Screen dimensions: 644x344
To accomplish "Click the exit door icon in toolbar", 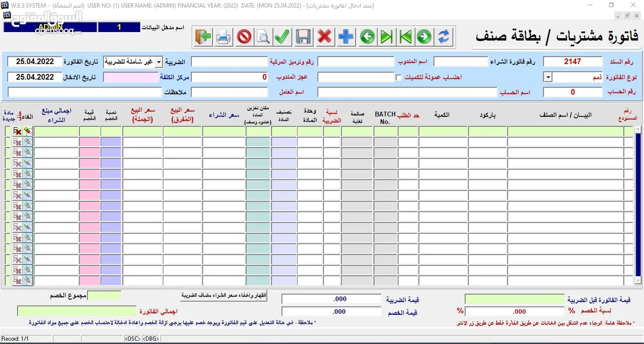I will pos(203,37).
